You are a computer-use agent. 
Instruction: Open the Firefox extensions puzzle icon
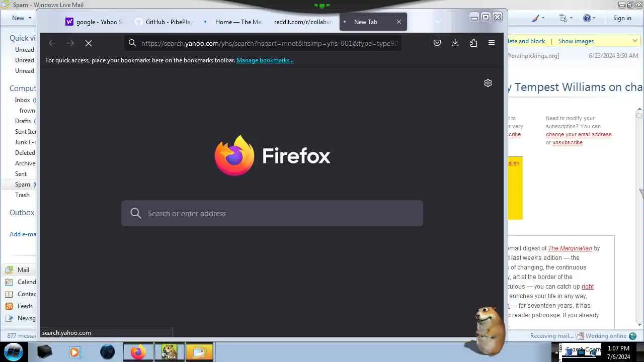[473, 43]
